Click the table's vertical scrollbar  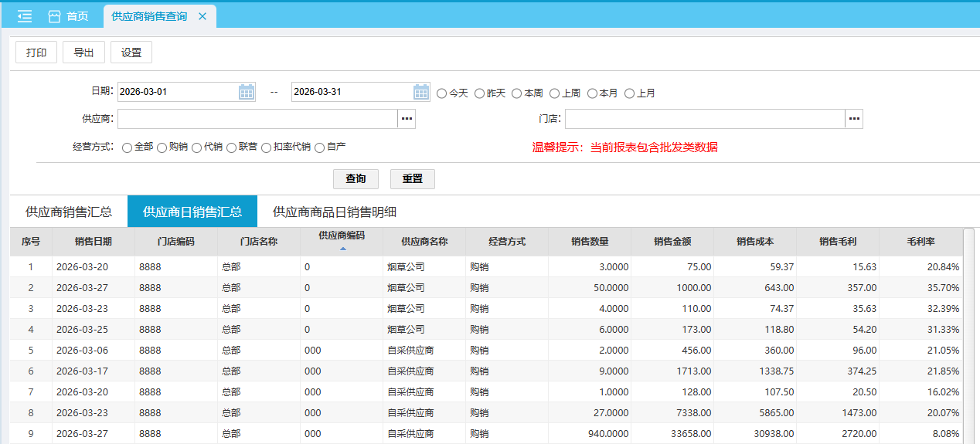coord(969,332)
